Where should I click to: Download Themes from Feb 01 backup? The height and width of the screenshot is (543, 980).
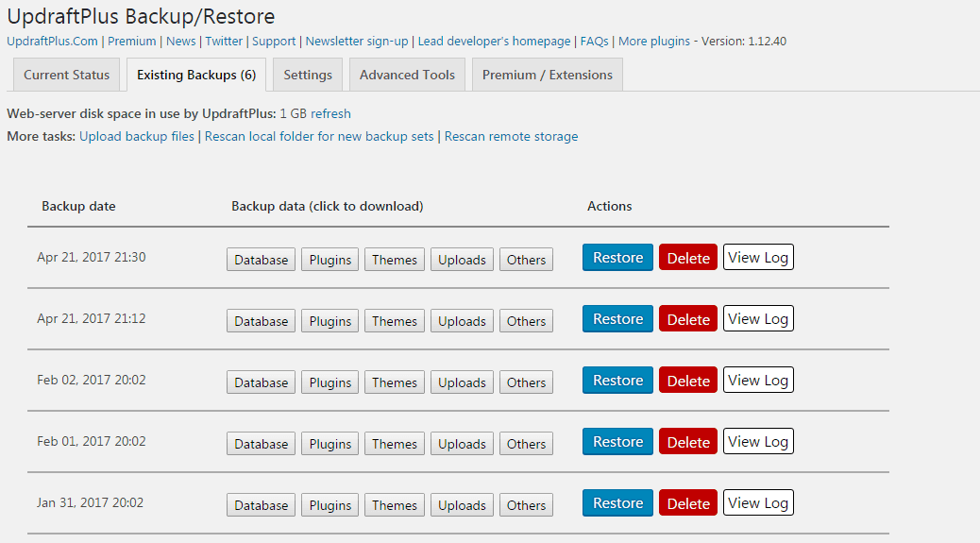coord(395,444)
